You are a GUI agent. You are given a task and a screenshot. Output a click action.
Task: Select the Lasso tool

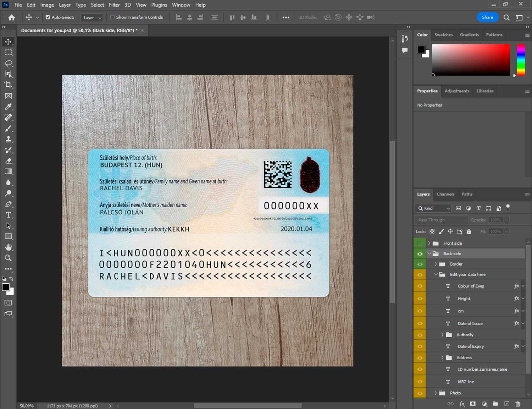click(x=8, y=63)
